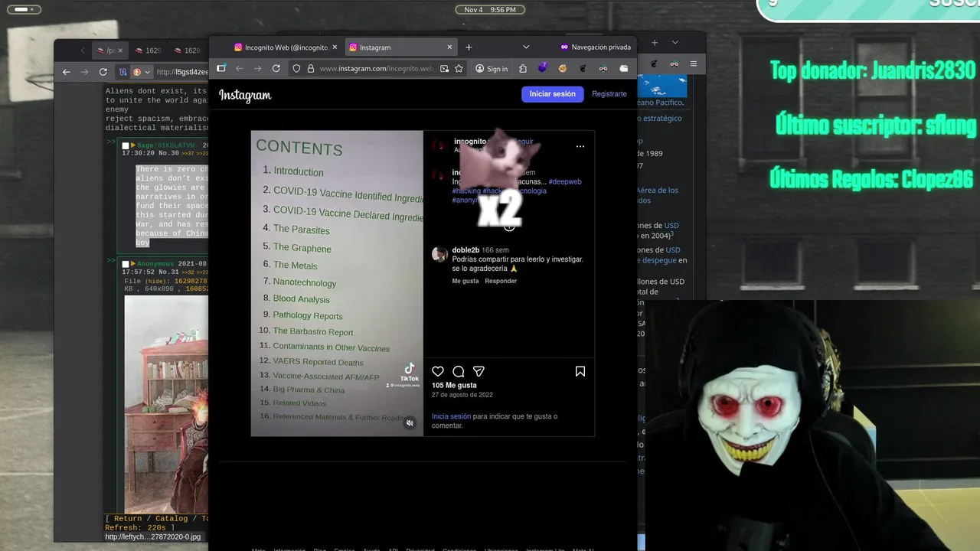980x551 pixels.
Task: Open new tab in rear right browser
Action: [655, 43]
